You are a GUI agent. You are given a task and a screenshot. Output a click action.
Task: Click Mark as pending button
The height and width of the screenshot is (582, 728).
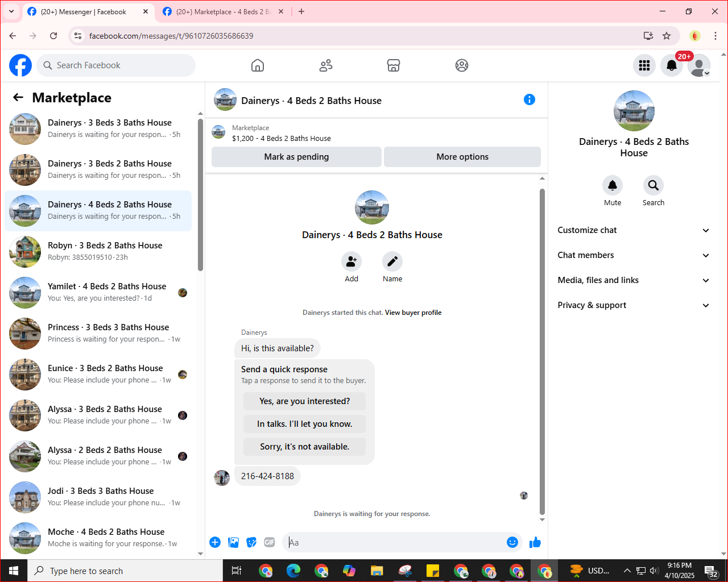pos(296,157)
